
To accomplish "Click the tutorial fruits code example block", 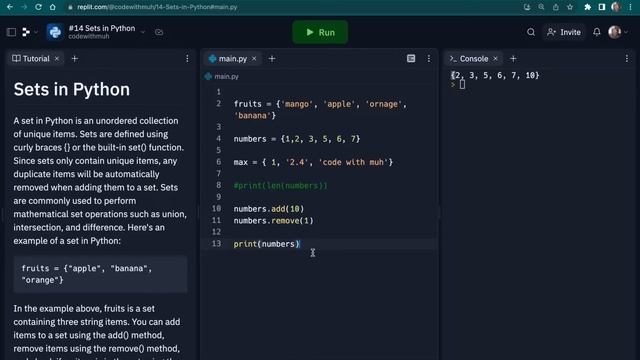I will pyautogui.click(x=100, y=274).
